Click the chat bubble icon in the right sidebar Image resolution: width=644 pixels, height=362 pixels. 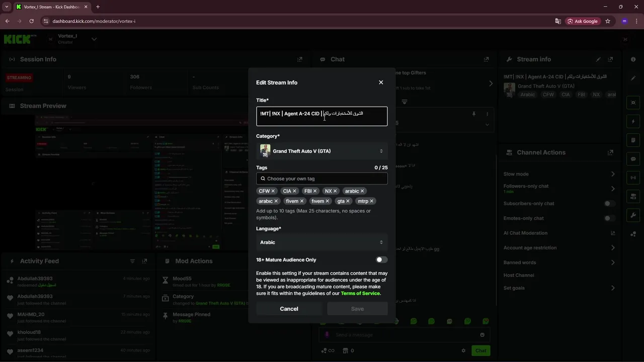click(x=633, y=159)
